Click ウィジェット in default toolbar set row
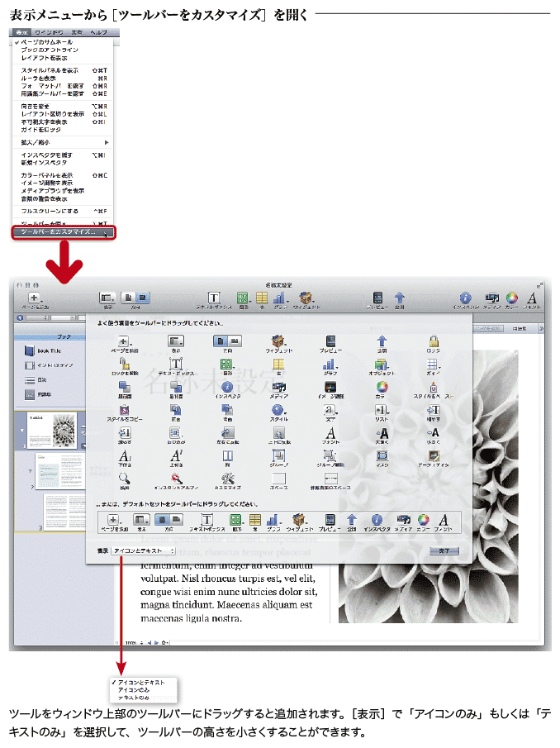Screen dimensions: 560x748 299,520
